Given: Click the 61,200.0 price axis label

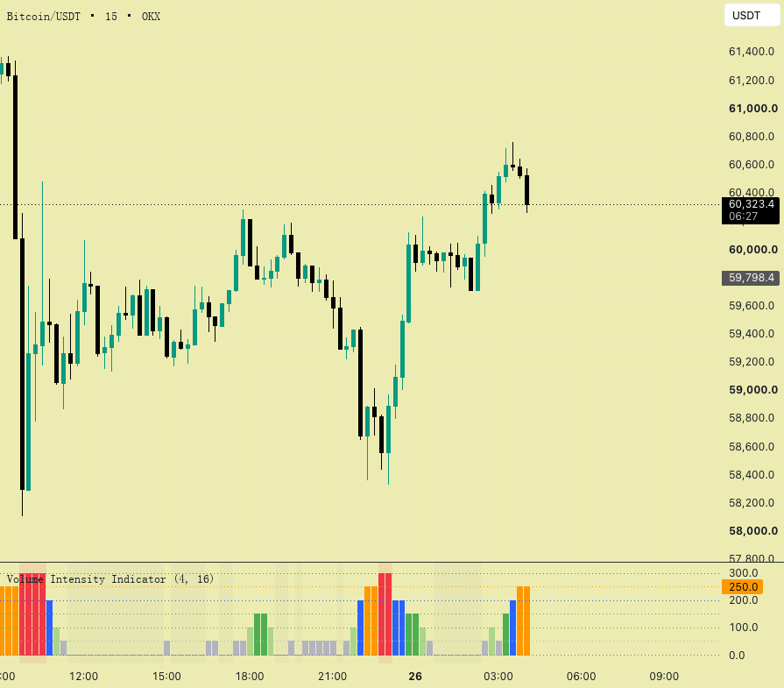Looking at the screenshot, I should pyautogui.click(x=752, y=81).
